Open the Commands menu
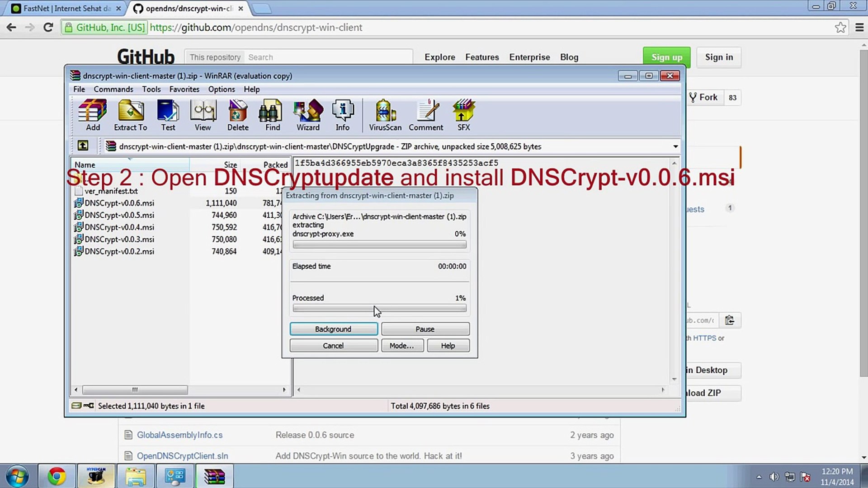868x488 pixels. [x=113, y=89]
